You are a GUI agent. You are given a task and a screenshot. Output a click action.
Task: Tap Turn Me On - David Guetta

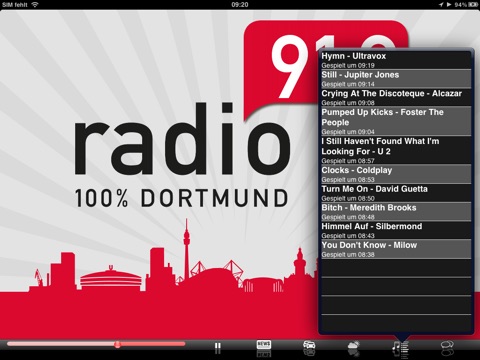[x=396, y=193]
